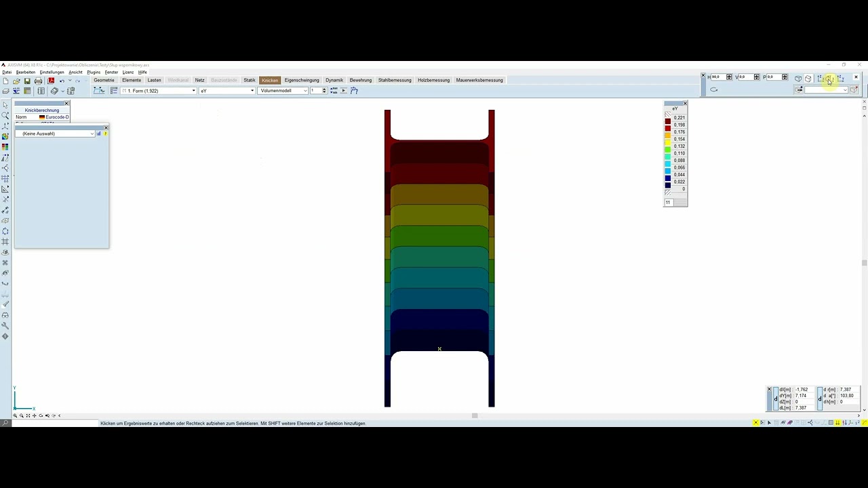This screenshot has height=488, width=868.
Task: Click the navy 0,022 legend swatch
Action: [668, 178]
